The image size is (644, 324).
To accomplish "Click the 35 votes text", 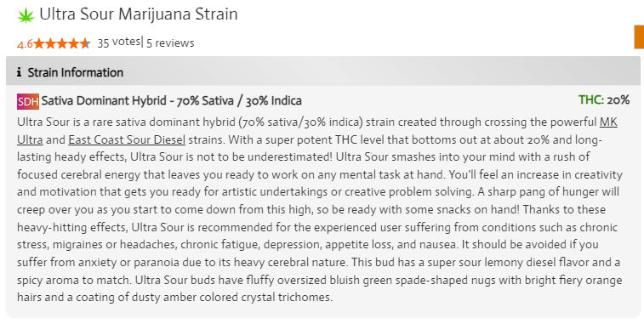I will (119, 43).
